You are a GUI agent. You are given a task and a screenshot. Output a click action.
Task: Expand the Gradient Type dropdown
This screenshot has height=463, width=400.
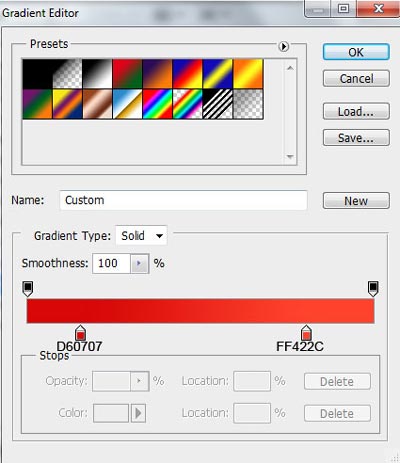[141, 236]
